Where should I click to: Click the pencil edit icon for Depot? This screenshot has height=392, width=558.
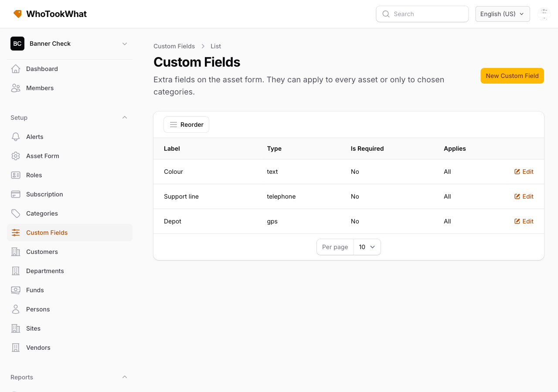pos(517,221)
